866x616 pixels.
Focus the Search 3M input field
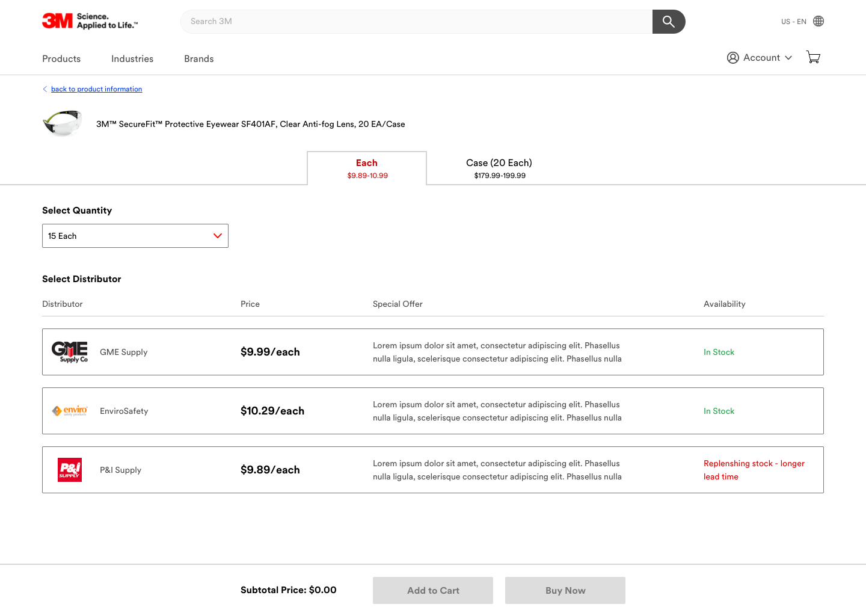(417, 22)
